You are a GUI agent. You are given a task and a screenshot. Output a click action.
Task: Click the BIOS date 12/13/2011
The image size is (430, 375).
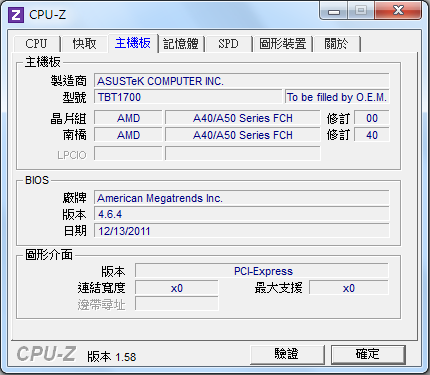pos(242,231)
